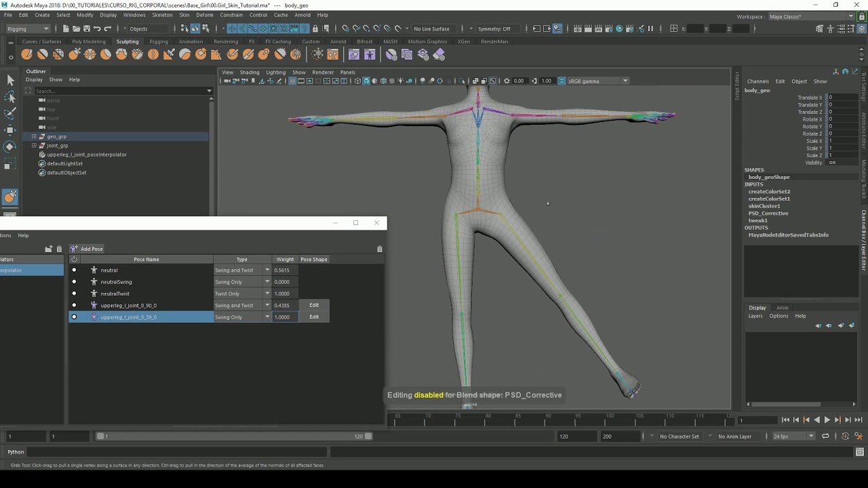Select PSD_Corrective in the INPUTS list
The height and width of the screenshot is (488, 868).
768,213
